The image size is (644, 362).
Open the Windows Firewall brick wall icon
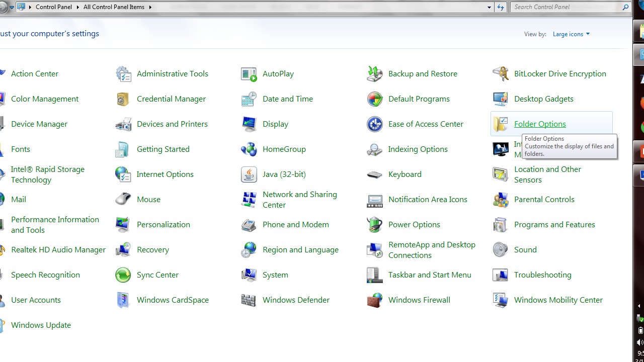coord(374,300)
